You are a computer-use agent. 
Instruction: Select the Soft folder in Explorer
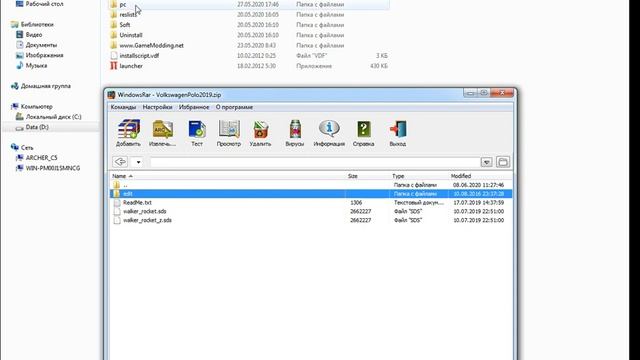pos(249,25)
